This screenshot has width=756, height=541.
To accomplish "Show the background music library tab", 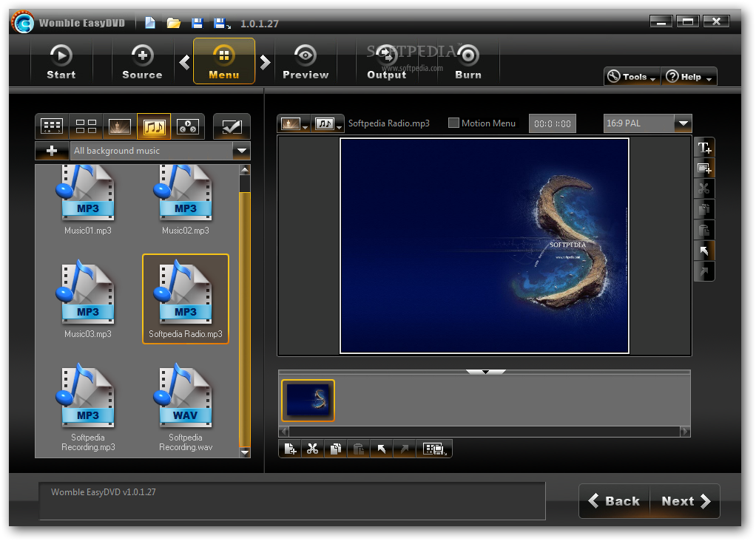I will (154, 126).
